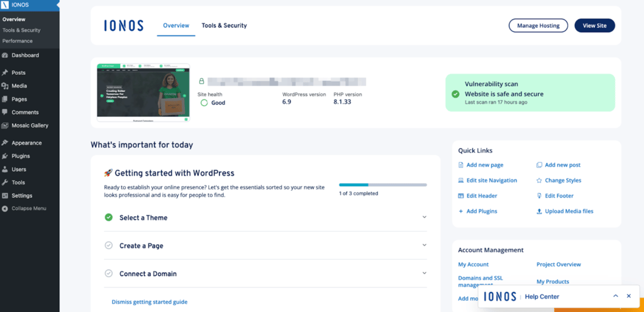
Task: Expand the Select a Theme step chevron
Action: click(425, 217)
